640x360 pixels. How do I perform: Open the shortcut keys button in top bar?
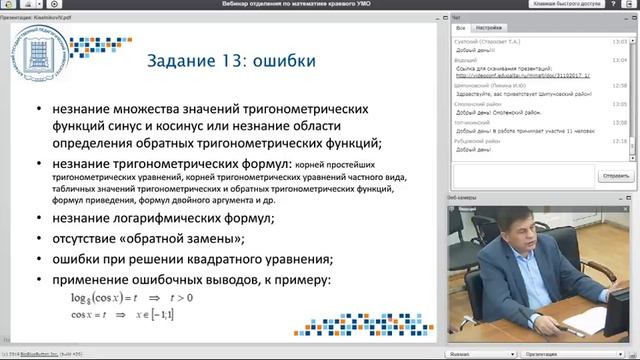(567, 4)
